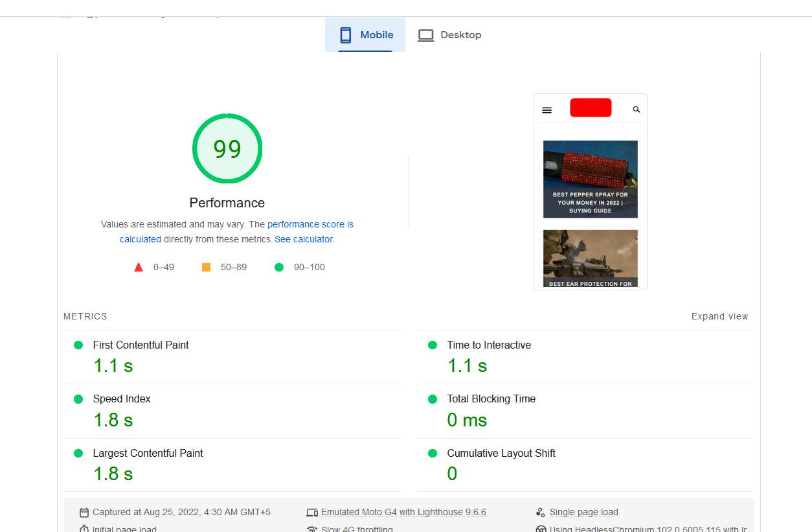Open the 'performance score is calculated' link
The width and height of the screenshot is (812, 532).
click(x=310, y=224)
